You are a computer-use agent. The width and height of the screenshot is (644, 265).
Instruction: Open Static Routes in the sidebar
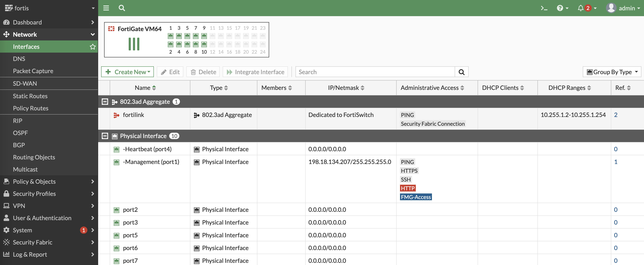[x=30, y=96]
